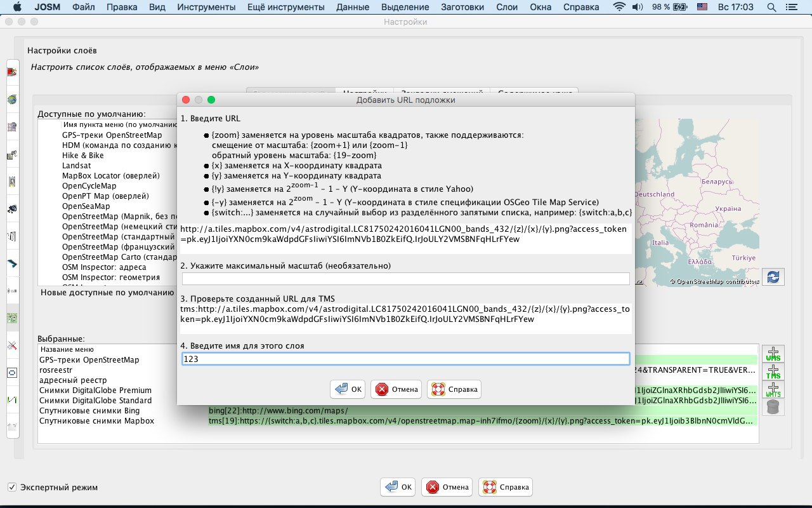Open the green diagonal line sidebar tab
This screenshot has height=508, width=812.
click(12, 400)
